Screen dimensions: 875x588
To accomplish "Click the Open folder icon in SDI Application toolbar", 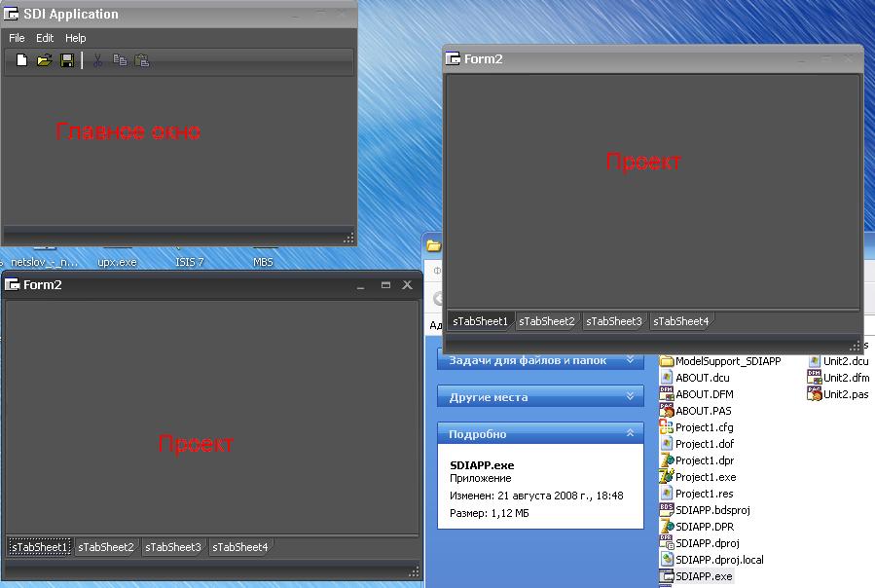I will (44, 59).
